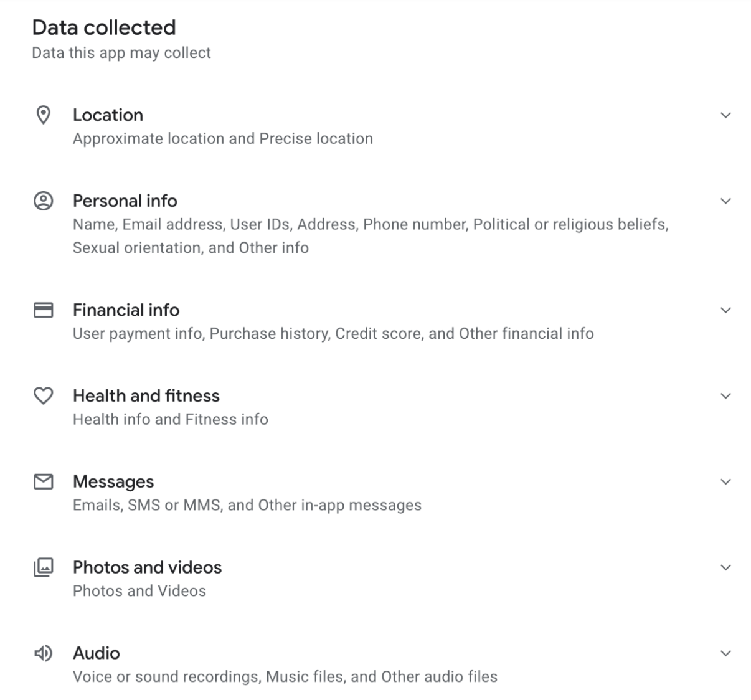
Task: Click the Messages envelope icon
Action: click(x=43, y=481)
